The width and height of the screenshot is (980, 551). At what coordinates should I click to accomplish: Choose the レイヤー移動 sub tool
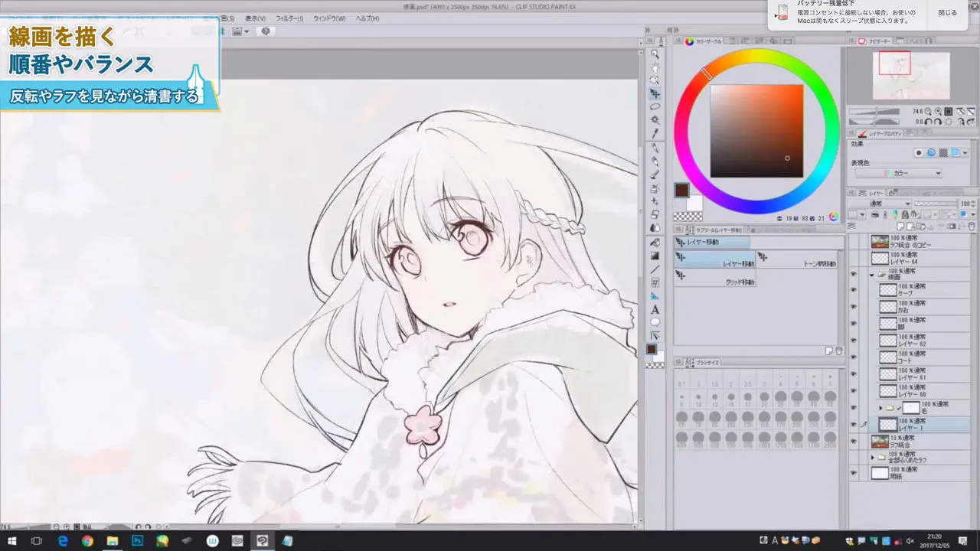(715, 260)
